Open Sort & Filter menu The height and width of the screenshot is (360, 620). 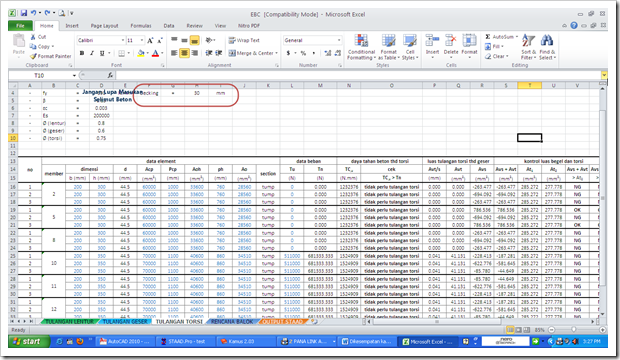(529, 47)
